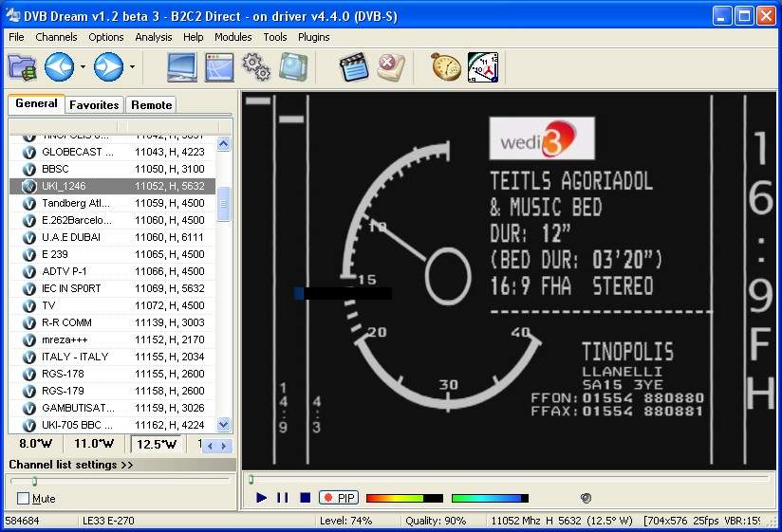Open dropdown next to previous channel arrow
Screen dimensions: 782x532
[x=83, y=67]
